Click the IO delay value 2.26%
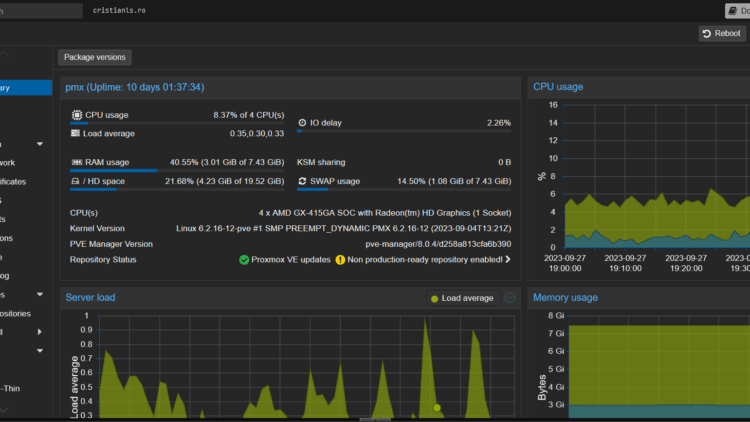 click(499, 123)
